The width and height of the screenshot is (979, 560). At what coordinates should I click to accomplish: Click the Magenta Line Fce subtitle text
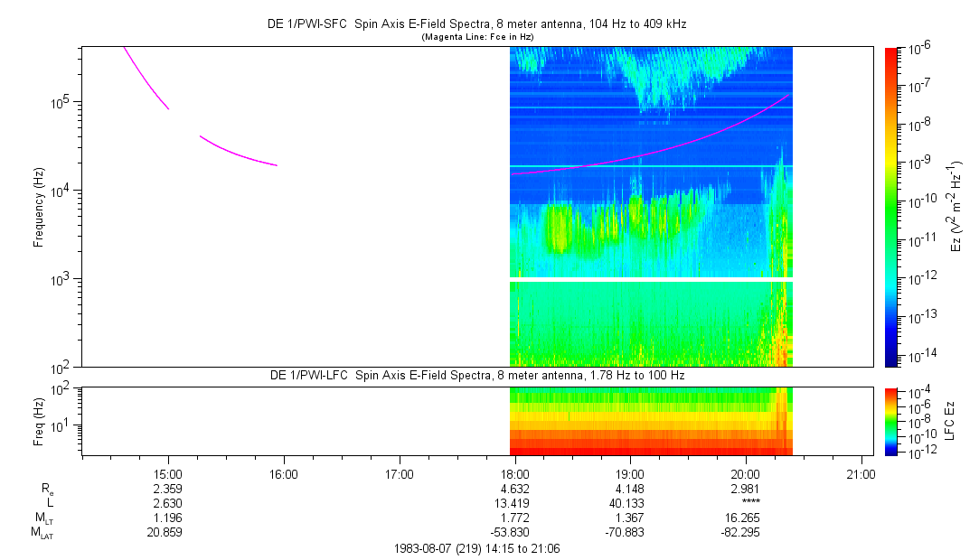[479, 37]
